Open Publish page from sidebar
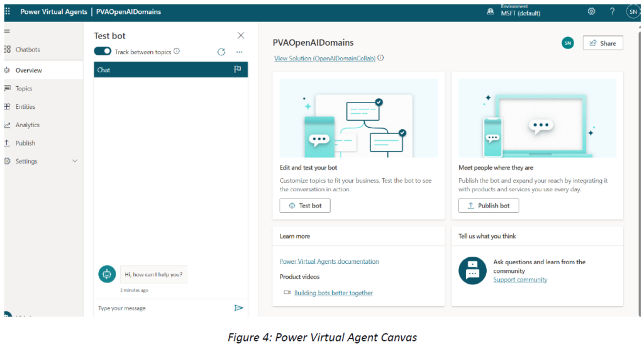Viewport: 644px width, 346px height. (25, 143)
